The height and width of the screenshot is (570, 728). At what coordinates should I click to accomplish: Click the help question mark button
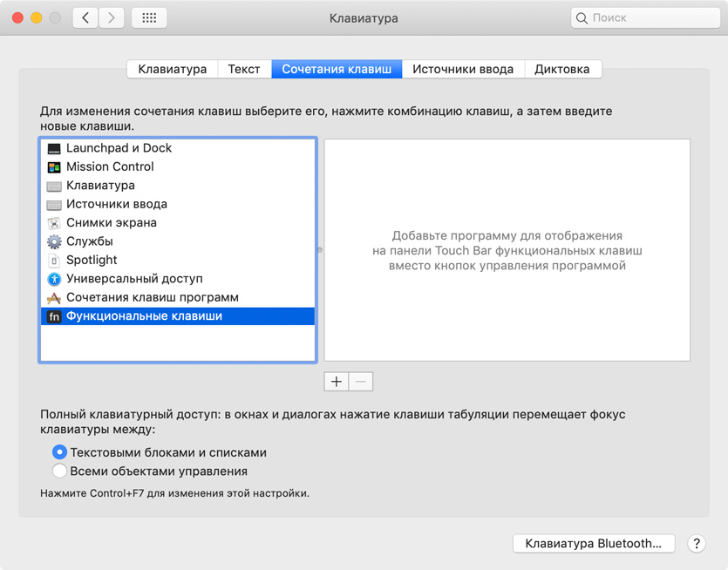pyautogui.click(x=696, y=544)
